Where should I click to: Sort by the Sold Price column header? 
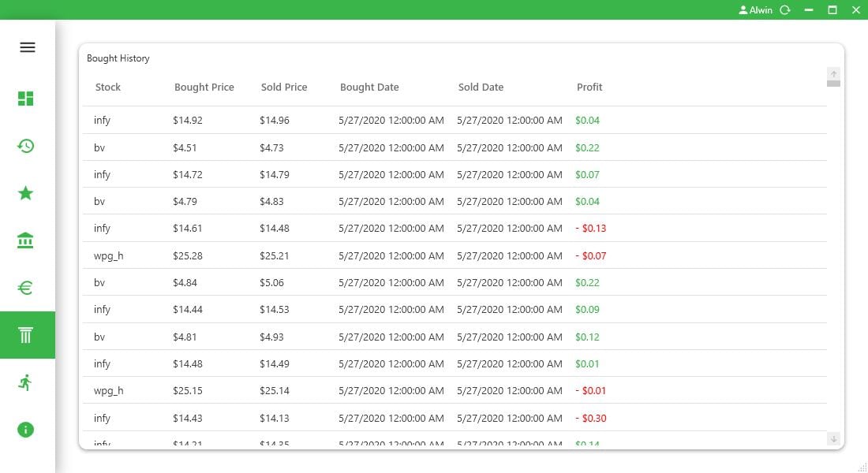284,88
